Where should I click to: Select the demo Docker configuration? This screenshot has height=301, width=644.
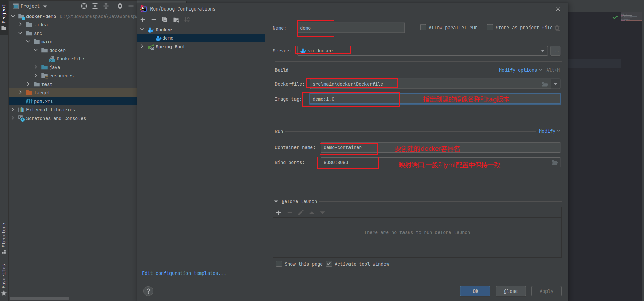coord(168,38)
